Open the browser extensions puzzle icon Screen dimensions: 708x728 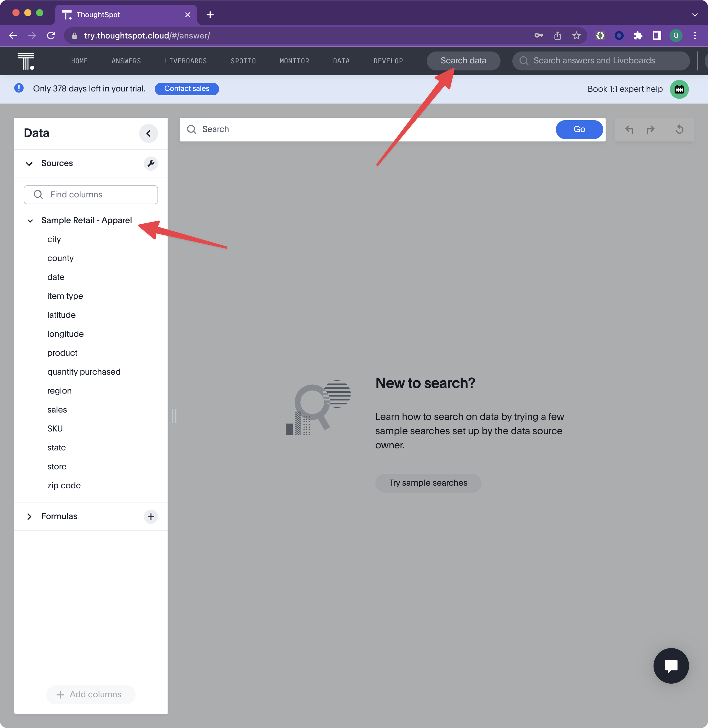638,35
